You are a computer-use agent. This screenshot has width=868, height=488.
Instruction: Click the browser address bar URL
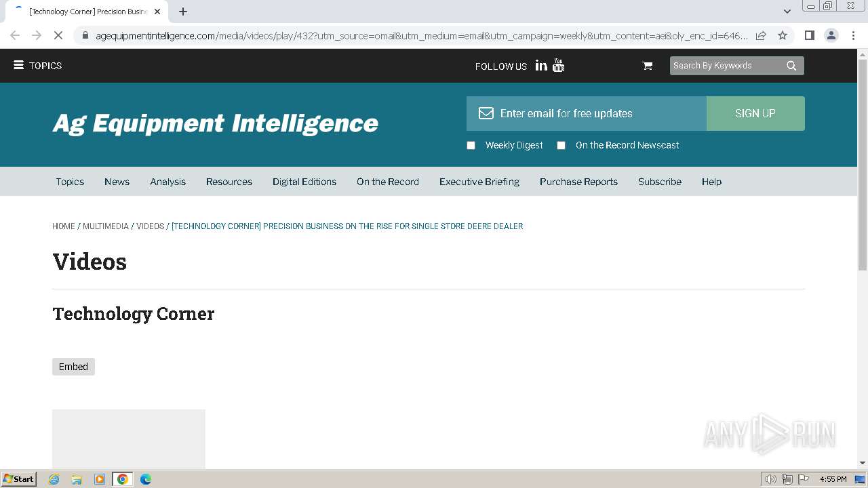[x=420, y=35]
